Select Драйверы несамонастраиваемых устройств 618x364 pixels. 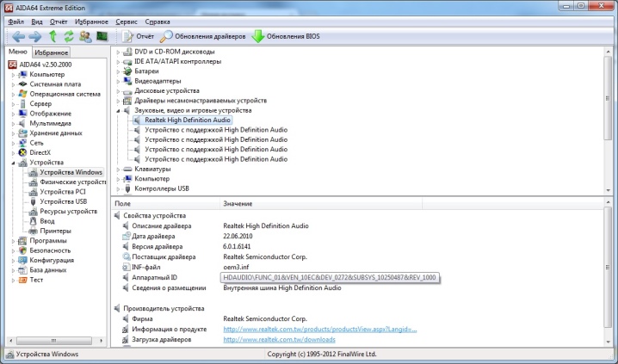coord(201,101)
